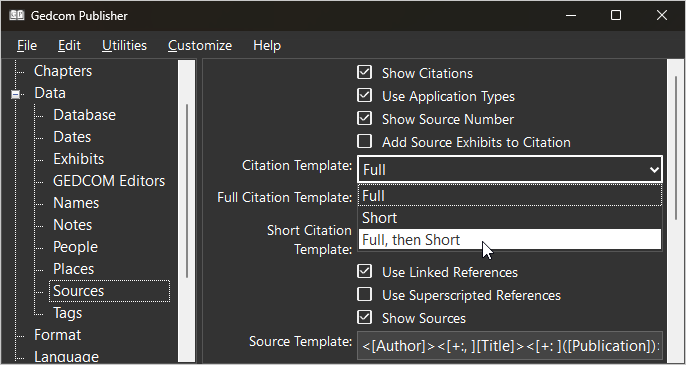The width and height of the screenshot is (686, 365).
Task: Minimize the Gedcom Publisher window
Action: [570, 16]
